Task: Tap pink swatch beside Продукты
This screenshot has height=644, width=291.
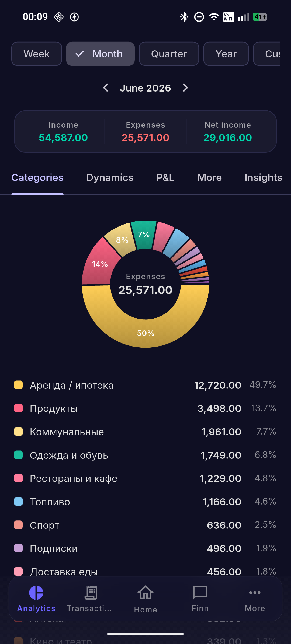Action: click(x=18, y=408)
